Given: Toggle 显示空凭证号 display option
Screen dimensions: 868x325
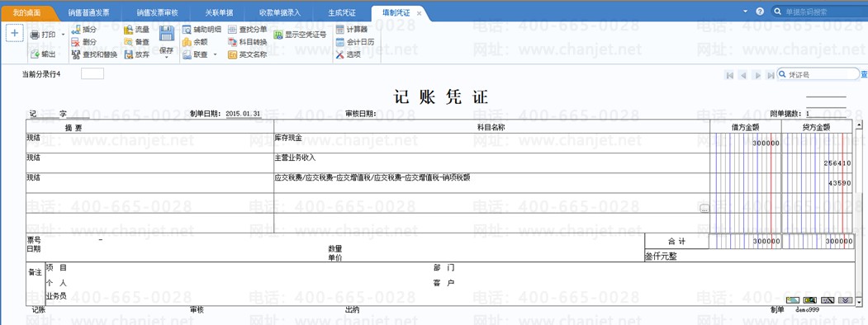Looking at the screenshot, I should coord(300,35).
